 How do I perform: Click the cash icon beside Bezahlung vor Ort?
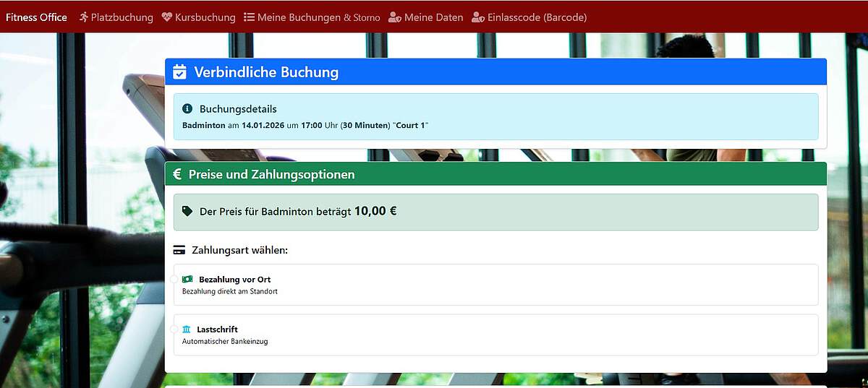tap(188, 279)
